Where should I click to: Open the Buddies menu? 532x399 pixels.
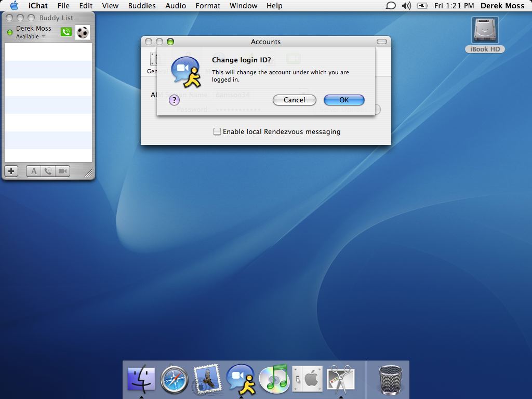142,6
